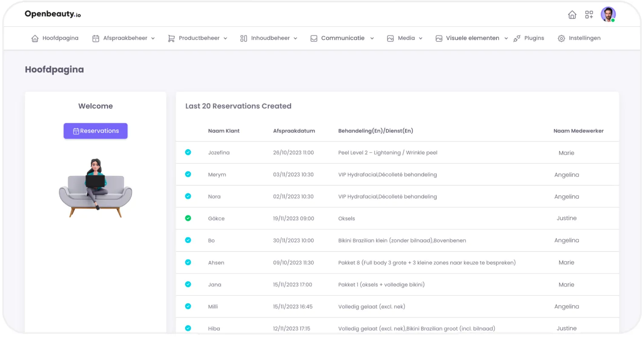Click the status check icon for Jozefina
The image size is (644, 338).
pyautogui.click(x=188, y=152)
